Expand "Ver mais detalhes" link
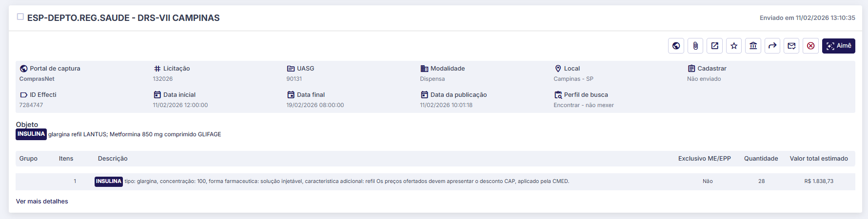Image resolution: width=868 pixels, height=219 pixels. [42, 201]
